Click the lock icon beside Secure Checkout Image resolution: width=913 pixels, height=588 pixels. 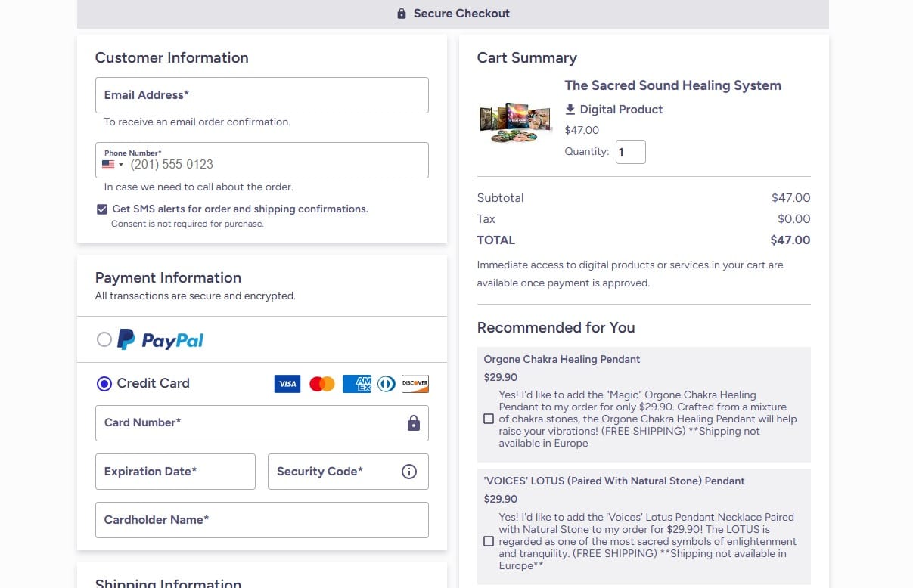(402, 14)
